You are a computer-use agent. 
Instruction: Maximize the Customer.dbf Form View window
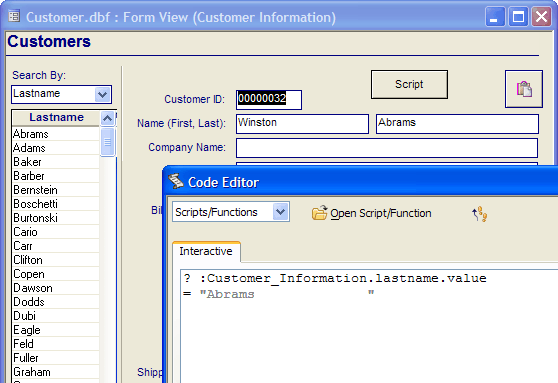[518, 17]
